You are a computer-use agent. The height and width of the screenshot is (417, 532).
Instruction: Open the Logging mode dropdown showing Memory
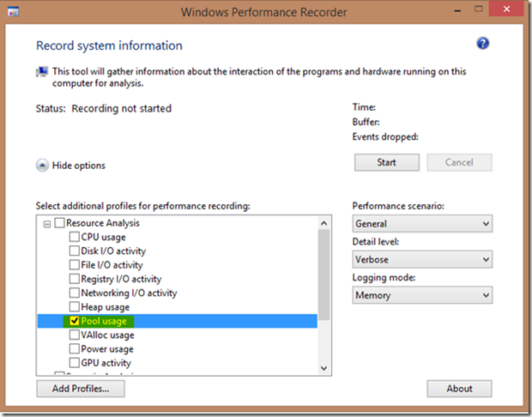422,295
